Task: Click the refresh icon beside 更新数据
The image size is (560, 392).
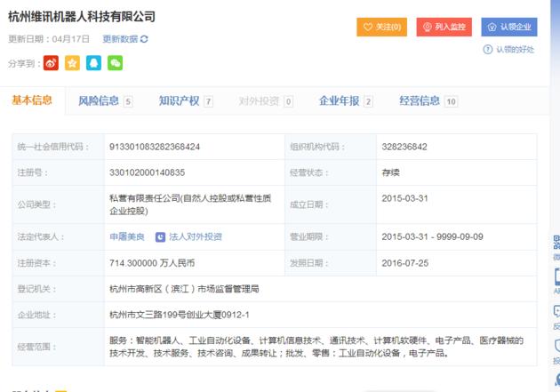Action: [x=144, y=39]
